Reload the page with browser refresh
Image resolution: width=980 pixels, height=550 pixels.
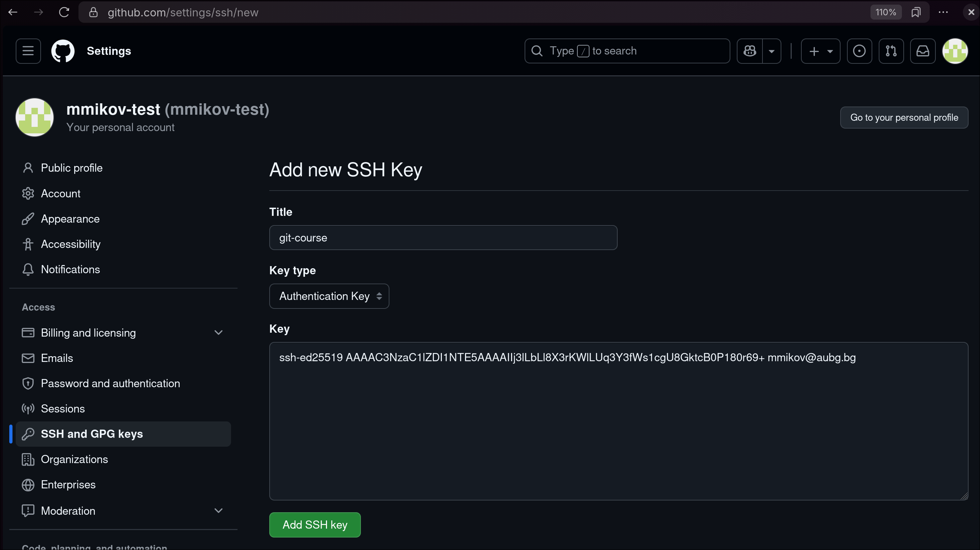[x=64, y=12]
